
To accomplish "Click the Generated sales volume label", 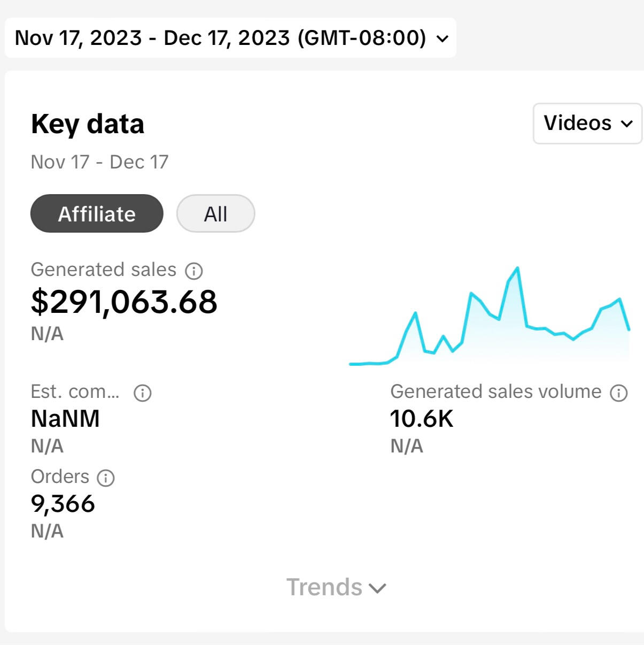I will pyautogui.click(x=495, y=392).
